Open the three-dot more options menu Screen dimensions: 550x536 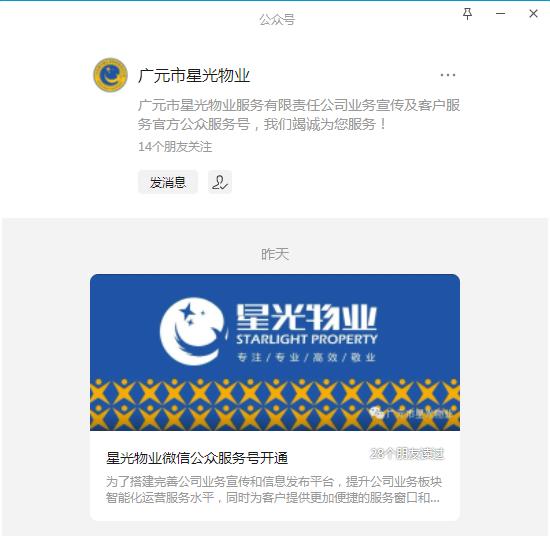pyautogui.click(x=448, y=75)
